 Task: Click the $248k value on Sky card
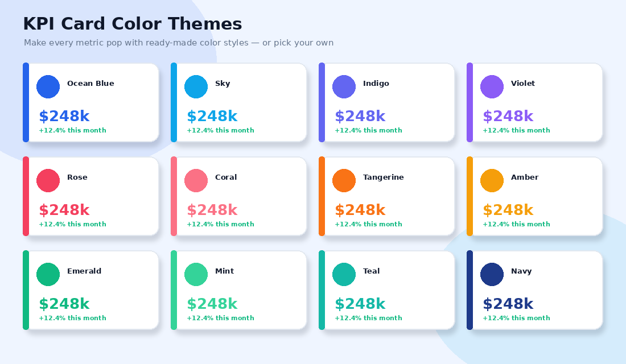(212, 116)
